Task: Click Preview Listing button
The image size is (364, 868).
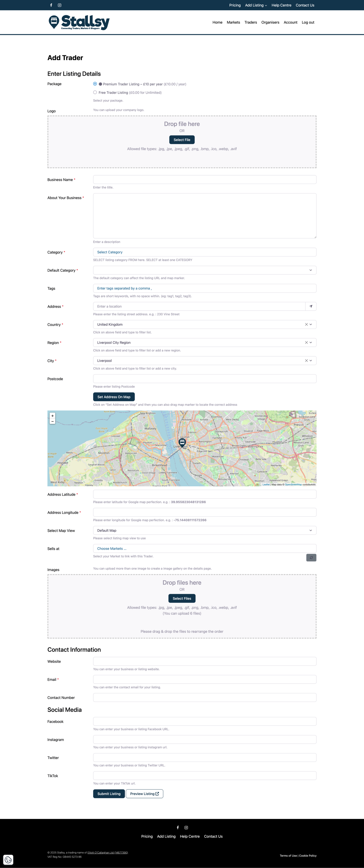Action: [x=145, y=794]
